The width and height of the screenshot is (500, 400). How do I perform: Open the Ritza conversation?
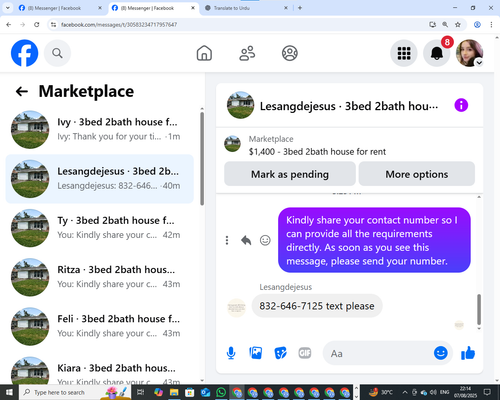click(x=99, y=277)
